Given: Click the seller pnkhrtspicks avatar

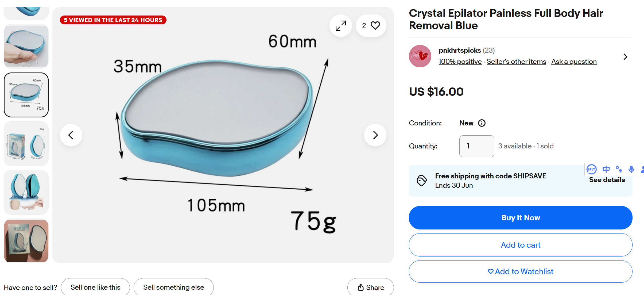Looking at the screenshot, I should coord(420,56).
